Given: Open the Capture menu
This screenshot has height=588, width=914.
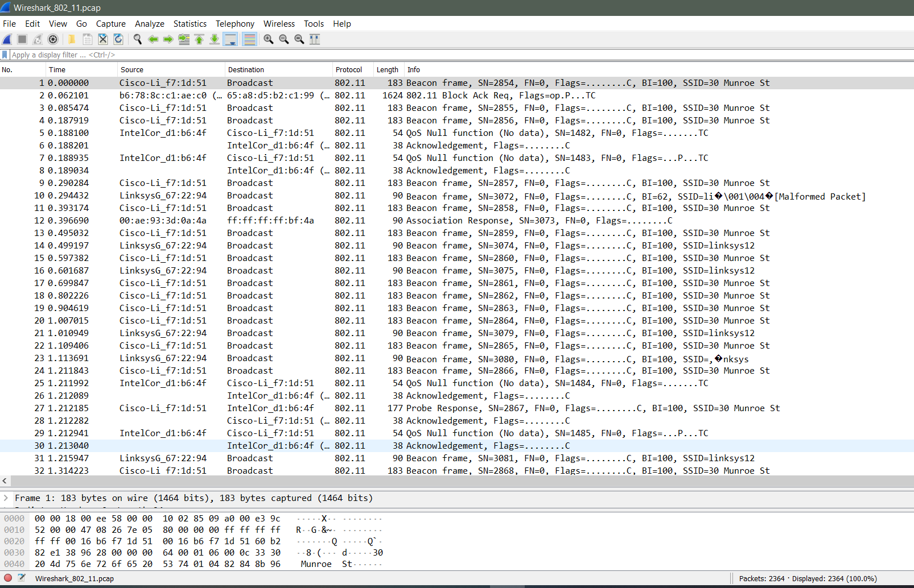Looking at the screenshot, I should 111,24.
